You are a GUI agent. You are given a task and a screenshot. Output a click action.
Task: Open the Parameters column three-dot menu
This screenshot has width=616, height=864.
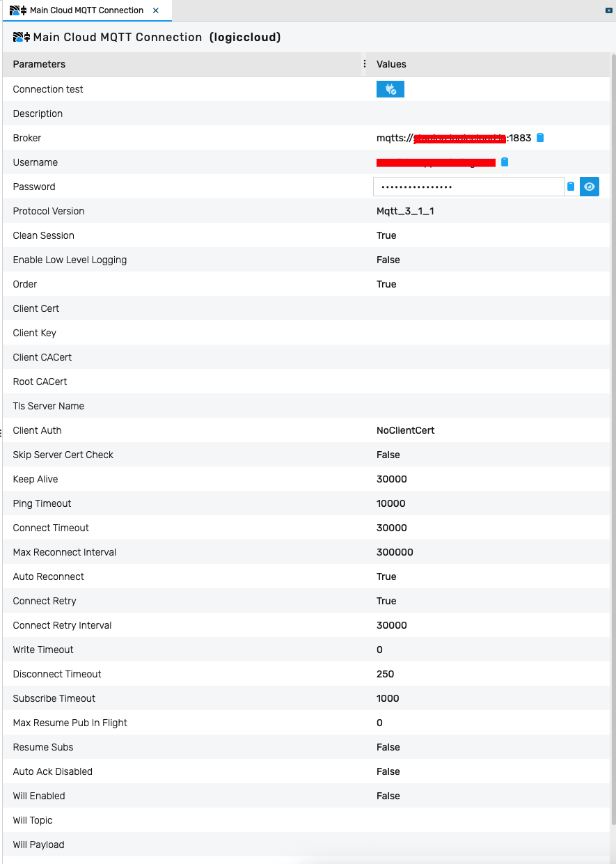[x=364, y=63]
